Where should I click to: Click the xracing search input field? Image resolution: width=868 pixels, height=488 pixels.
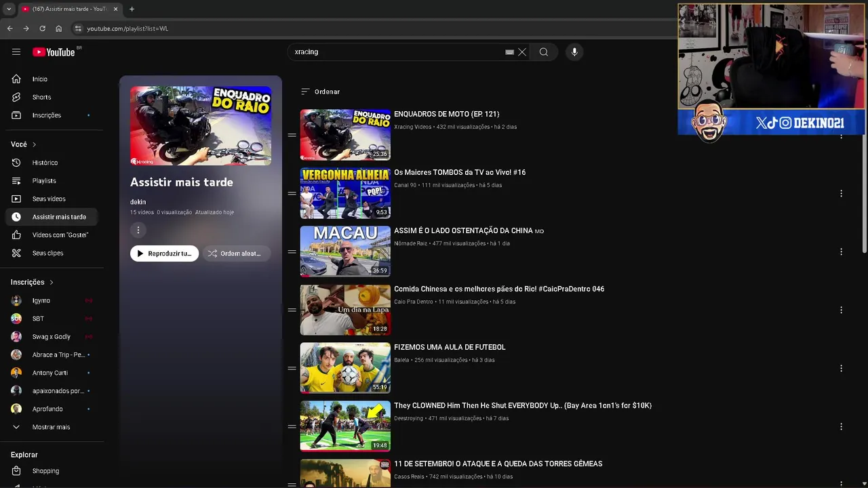click(x=399, y=52)
